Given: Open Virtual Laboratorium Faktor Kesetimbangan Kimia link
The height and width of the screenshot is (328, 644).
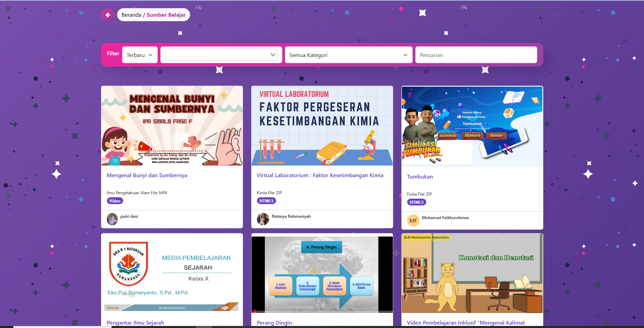Looking at the screenshot, I should pyautogui.click(x=320, y=175).
